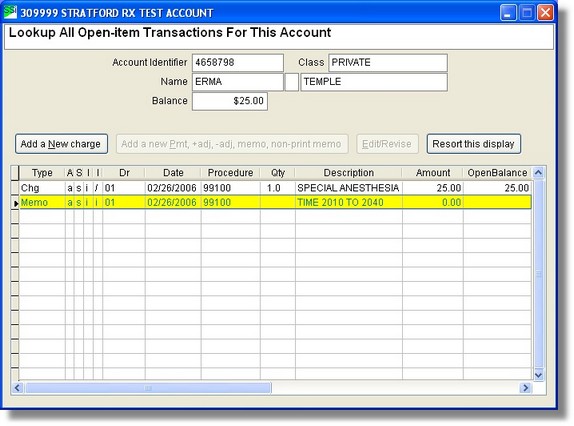
Task: Select the Chg row for SPECIAL ANESTHESIA
Action: pyautogui.click(x=275, y=188)
